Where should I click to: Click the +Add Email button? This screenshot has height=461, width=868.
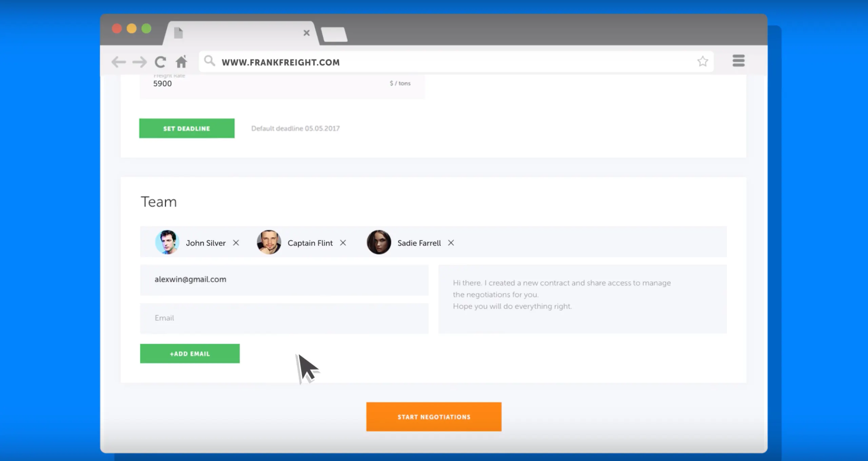(190, 354)
